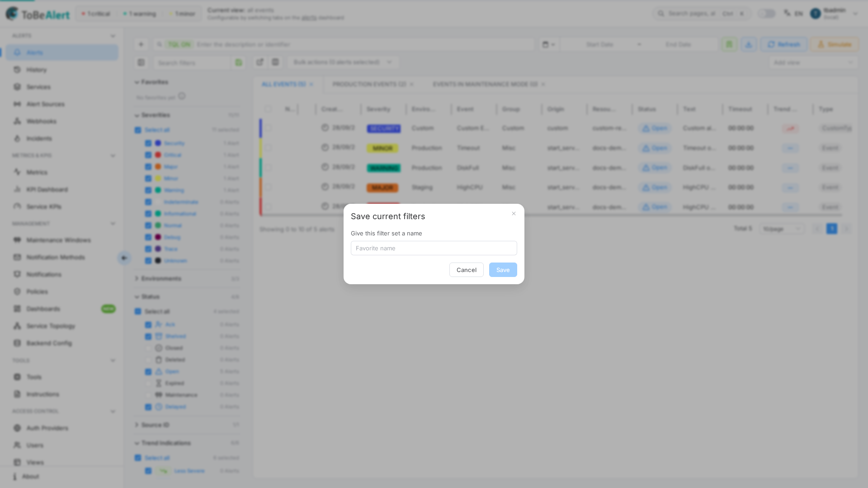Viewport: 868px width, 488px height.
Task: Uncheck the Security severity checkbox
Action: coord(148,143)
